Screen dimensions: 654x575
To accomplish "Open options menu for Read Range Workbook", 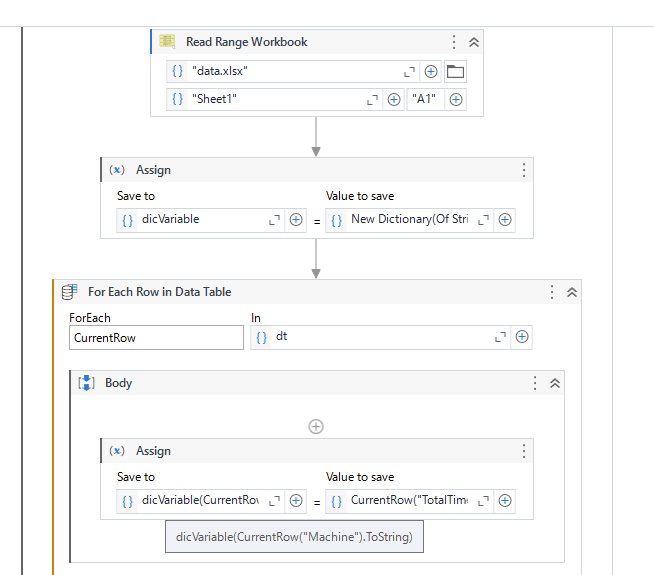I will [x=454, y=42].
